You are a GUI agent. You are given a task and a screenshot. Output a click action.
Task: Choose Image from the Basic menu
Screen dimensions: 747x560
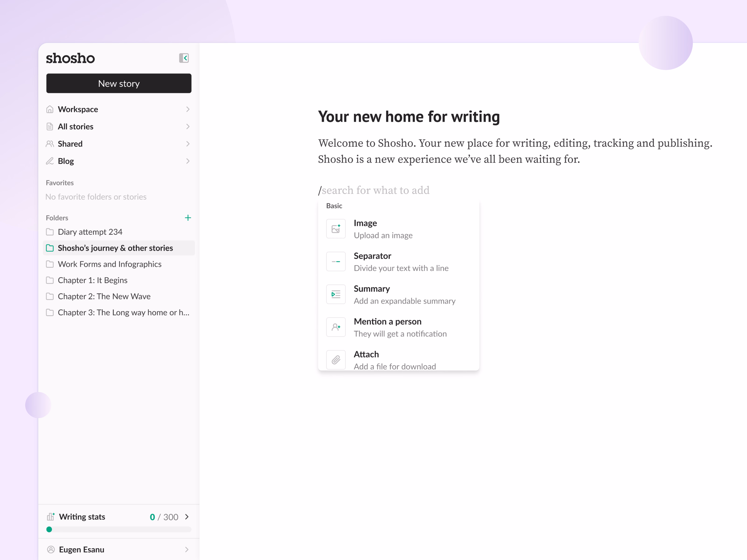(x=398, y=229)
